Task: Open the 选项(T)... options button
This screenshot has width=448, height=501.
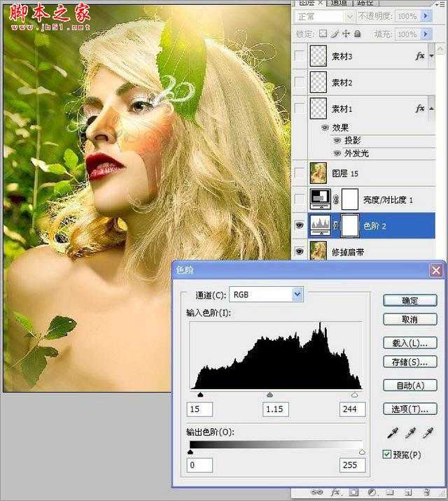Action: coord(409,409)
